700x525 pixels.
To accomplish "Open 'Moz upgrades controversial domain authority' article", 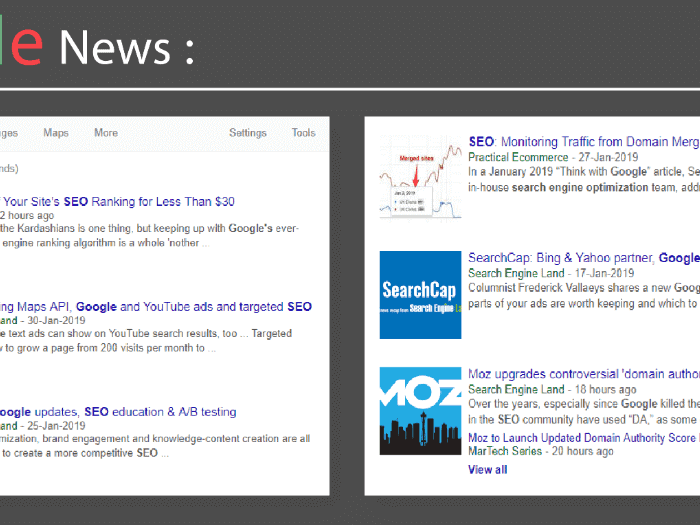I will click(x=584, y=374).
